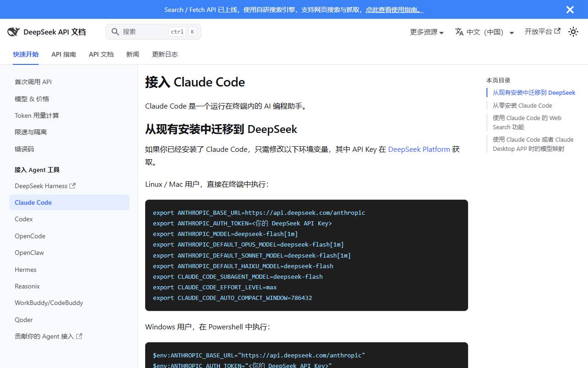Click the external link icon beside 贡献你的 Agent 接入
The height and width of the screenshot is (368, 588).
click(x=79, y=336)
